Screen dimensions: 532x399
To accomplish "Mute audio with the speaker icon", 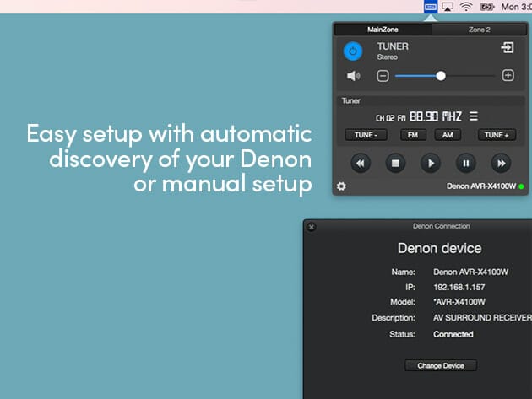I will (x=354, y=76).
